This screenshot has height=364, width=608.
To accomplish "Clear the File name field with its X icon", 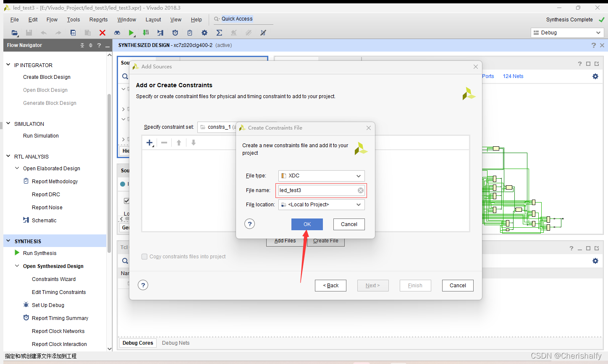I will (361, 190).
